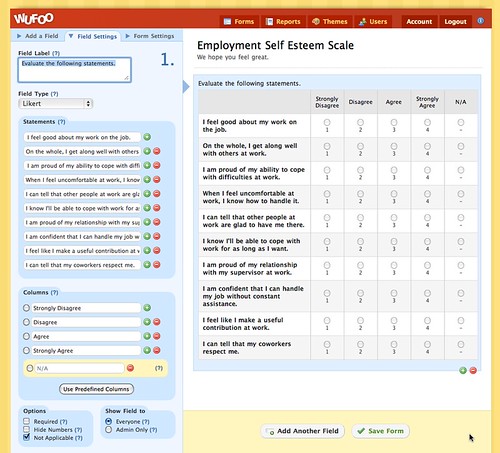The image size is (500, 453).
Task: Add statement after 'When I feel uncomfortable at work'
Action: pyautogui.click(x=147, y=180)
